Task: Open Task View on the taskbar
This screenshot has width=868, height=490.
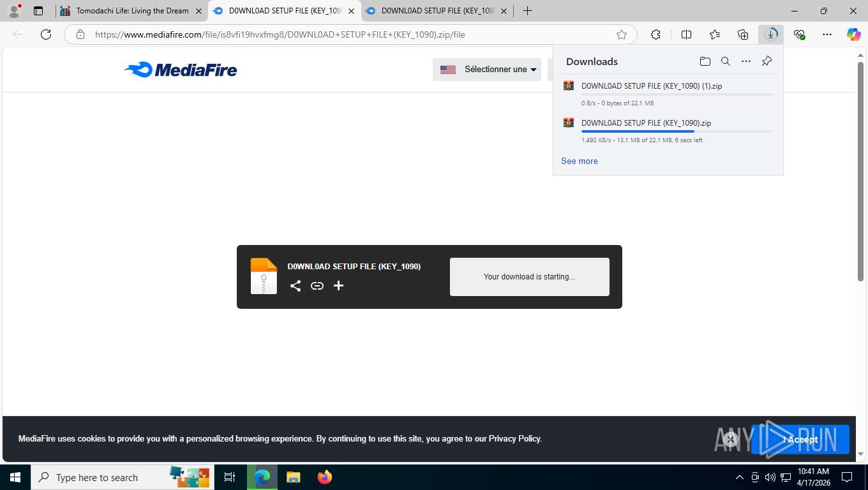Action: coord(230,477)
